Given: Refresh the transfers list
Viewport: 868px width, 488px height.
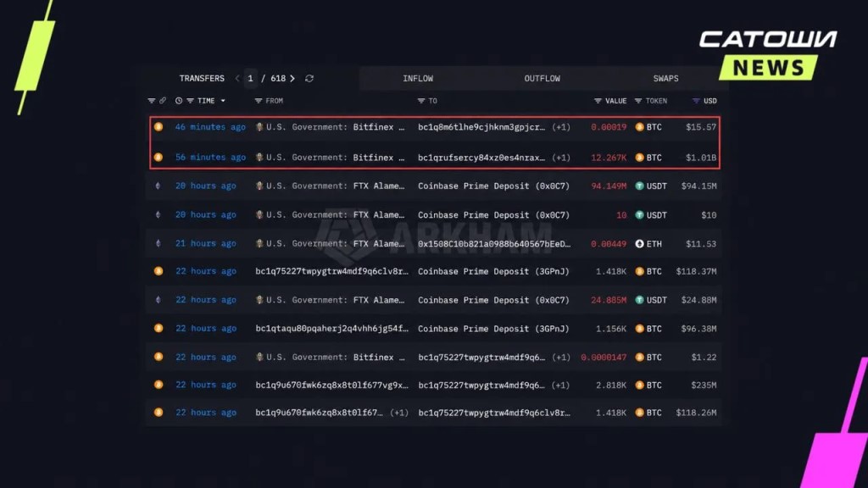Looking at the screenshot, I should click(x=309, y=79).
